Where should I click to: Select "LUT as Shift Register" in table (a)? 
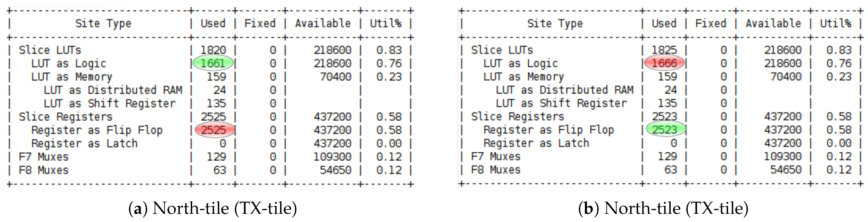110,104
